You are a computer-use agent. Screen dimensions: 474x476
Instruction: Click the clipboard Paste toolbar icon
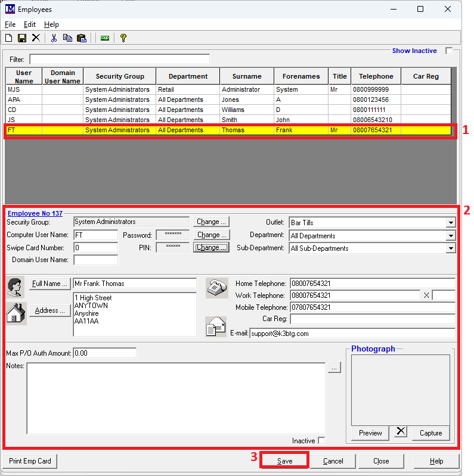point(81,38)
